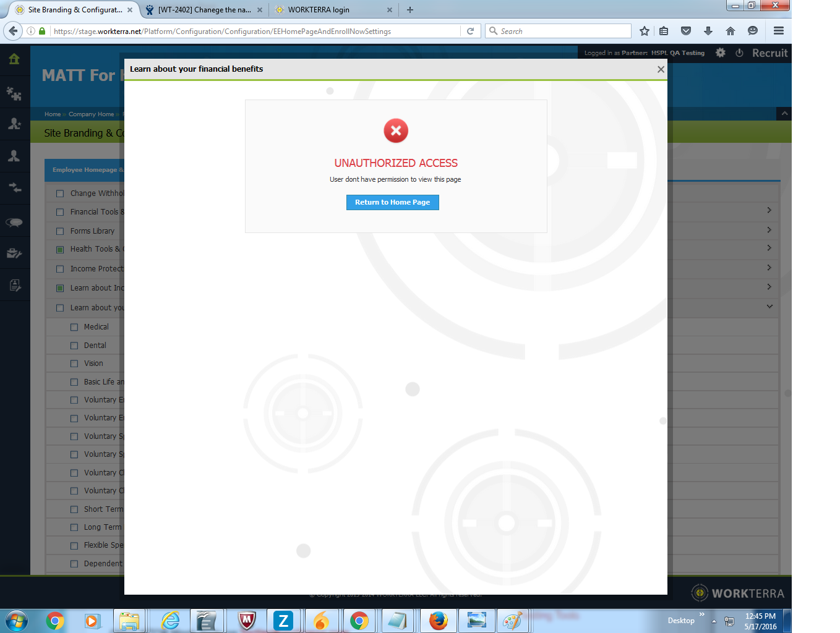Switch to the Site Branding & Configuration tab

point(75,10)
